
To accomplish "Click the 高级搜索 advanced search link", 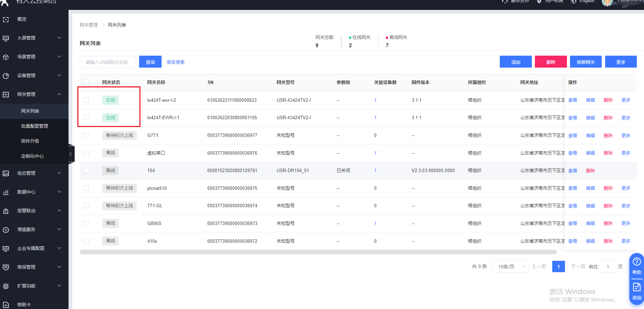I will click(176, 62).
